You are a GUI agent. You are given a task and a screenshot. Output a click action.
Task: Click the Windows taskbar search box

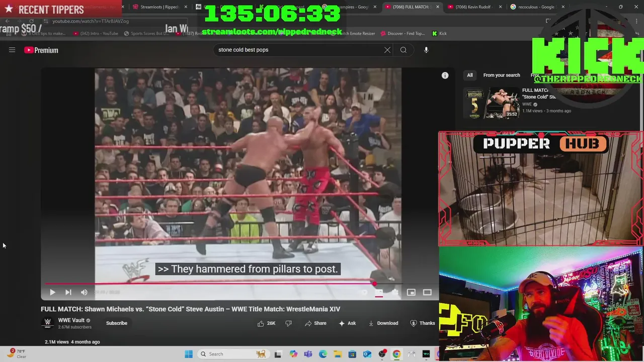pos(233,354)
